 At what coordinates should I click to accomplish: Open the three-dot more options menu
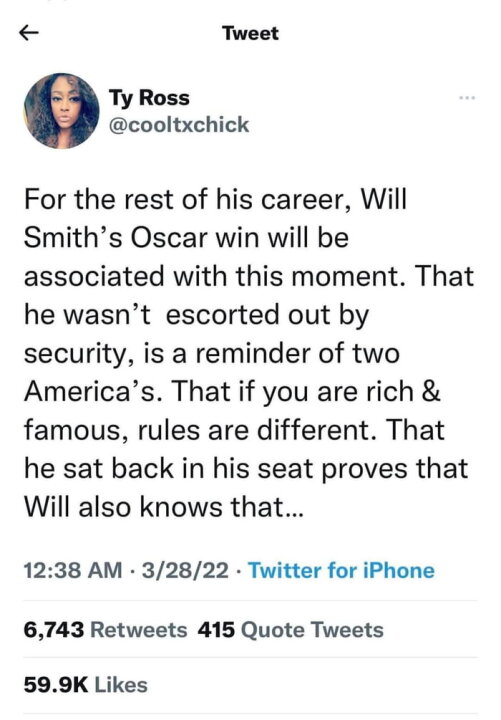(x=467, y=97)
